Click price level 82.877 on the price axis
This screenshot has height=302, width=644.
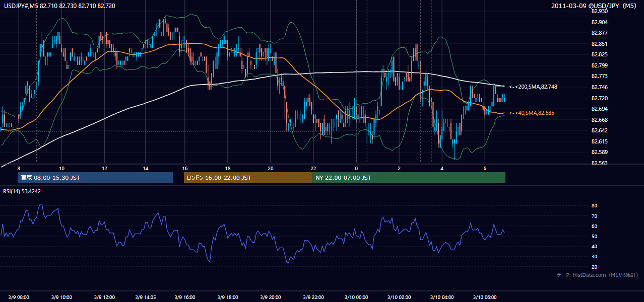pos(600,33)
